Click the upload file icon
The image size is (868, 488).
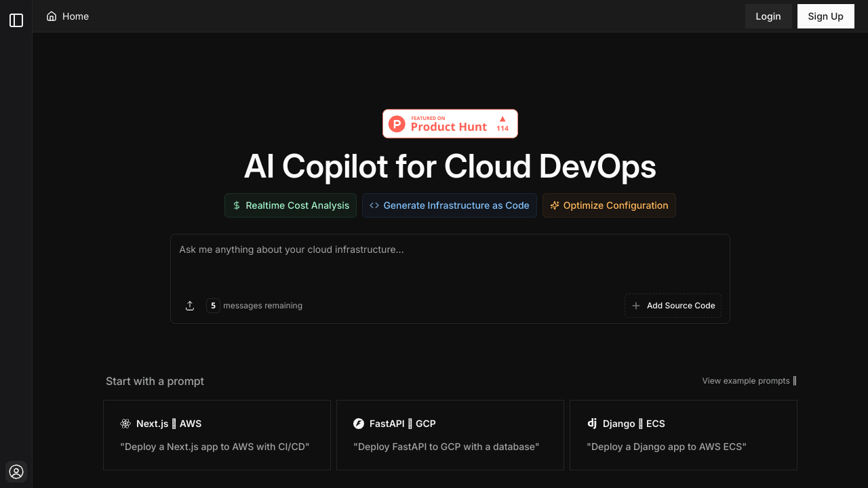click(x=190, y=306)
